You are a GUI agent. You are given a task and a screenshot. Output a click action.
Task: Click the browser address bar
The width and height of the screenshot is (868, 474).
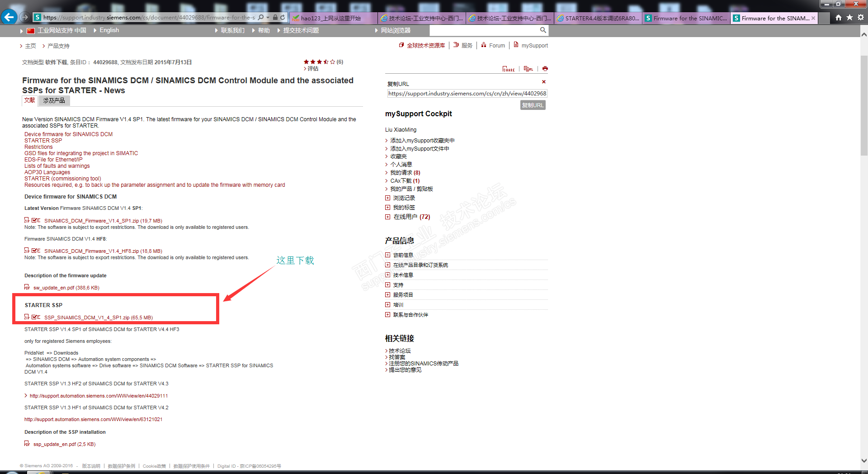coord(149,18)
